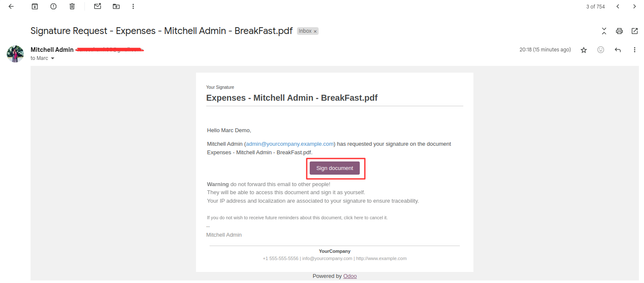Image resolution: width=644 pixels, height=283 pixels.
Task: Star this message from Mitchell Admin
Action: (584, 50)
